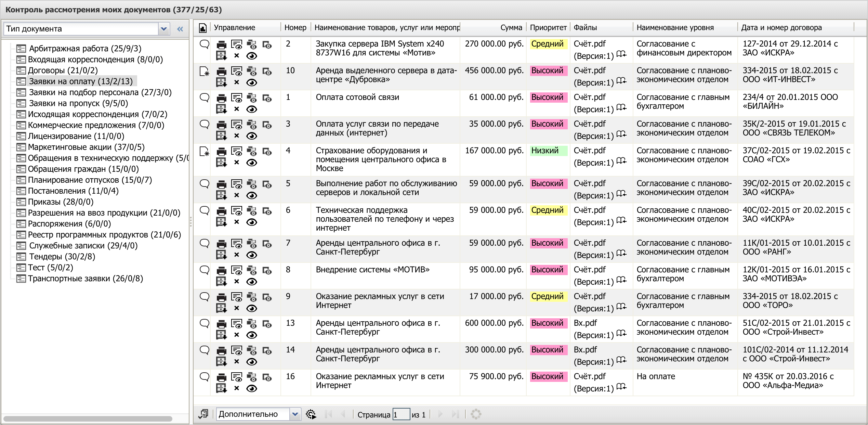Print the IBM System server purchase request
Viewport: 868px width, 425px height.
pyautogui.click(x=221, y=45)
